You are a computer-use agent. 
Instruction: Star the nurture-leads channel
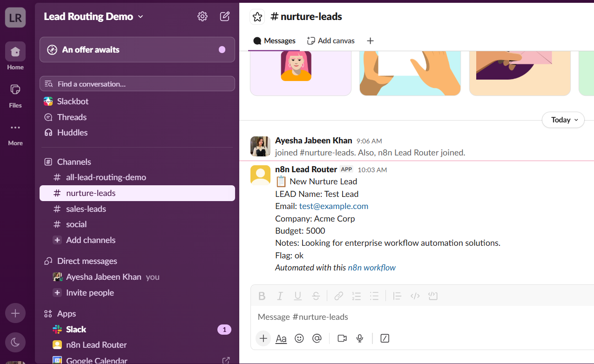[257, 17]
